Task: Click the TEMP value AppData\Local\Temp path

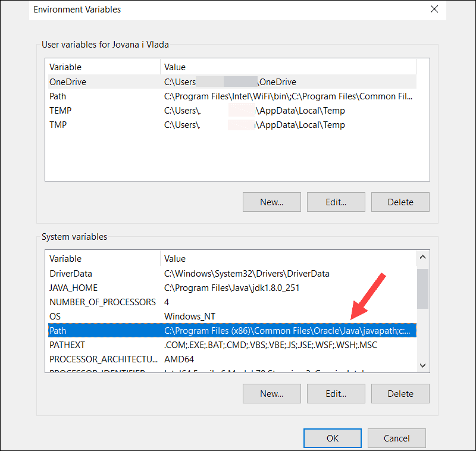Action: point(255,111)
